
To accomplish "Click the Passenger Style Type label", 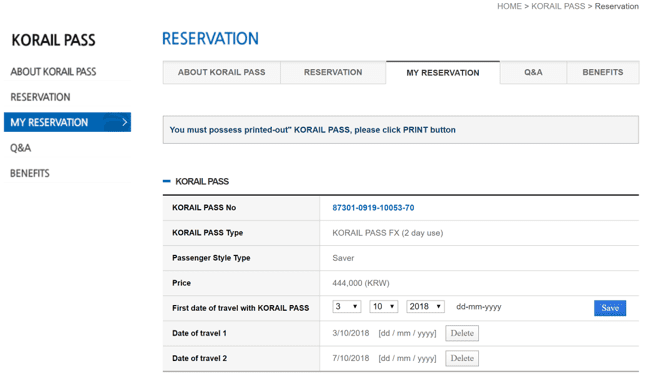I will 211,258.
